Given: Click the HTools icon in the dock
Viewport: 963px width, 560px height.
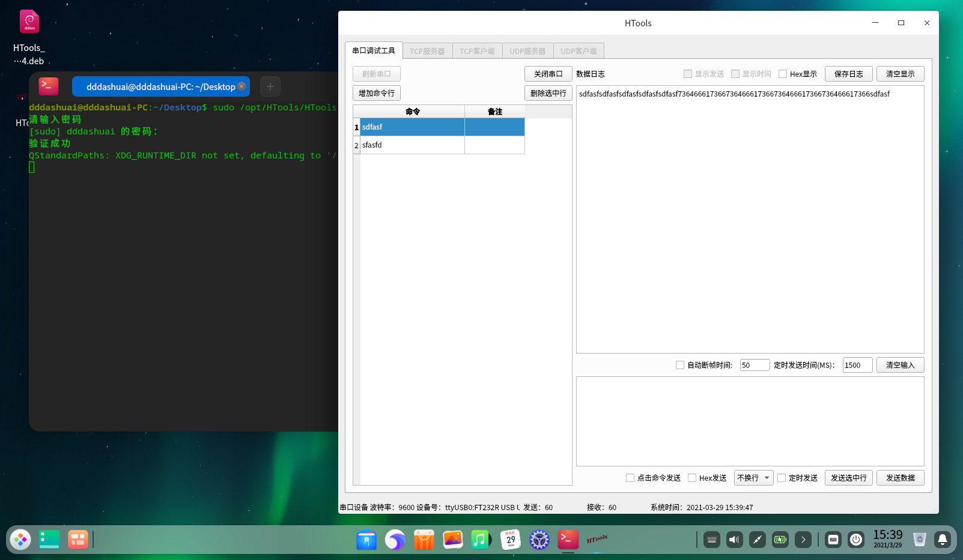Looking at the screenshot, I should [597, 540].
